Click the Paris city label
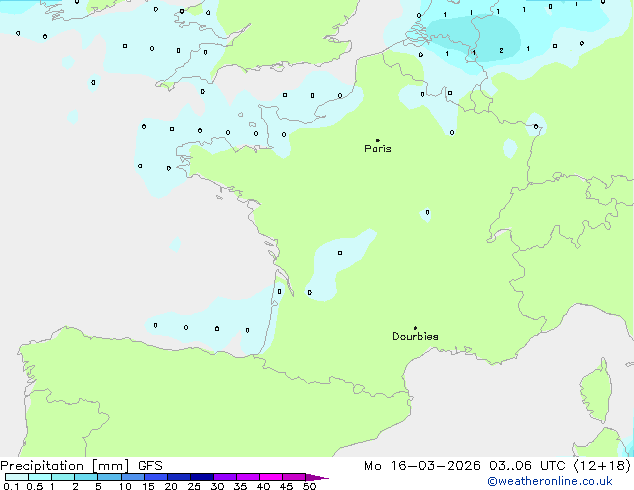The image size is (634, 490). 378,149
